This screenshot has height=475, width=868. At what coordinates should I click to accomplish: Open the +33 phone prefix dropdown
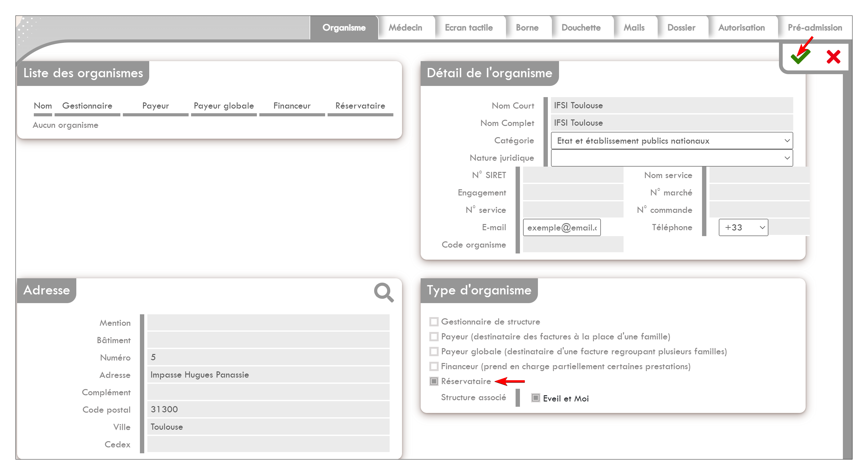pos(743,227)
